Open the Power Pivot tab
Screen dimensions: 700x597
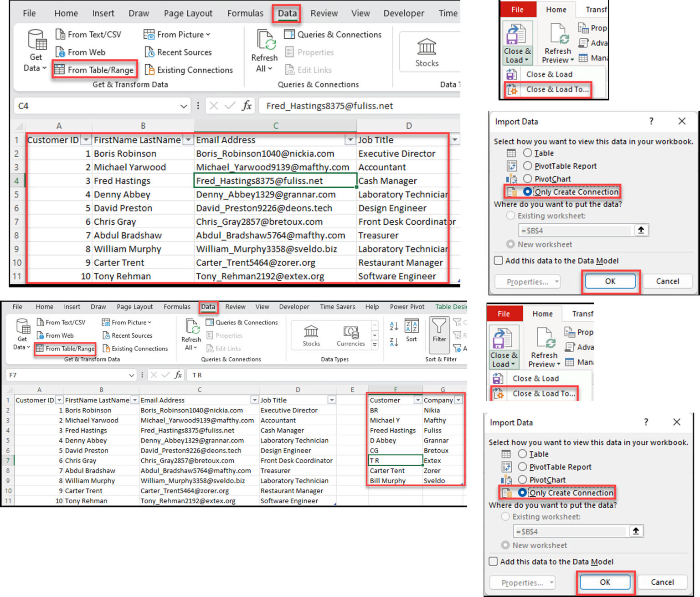coord(407,307)
